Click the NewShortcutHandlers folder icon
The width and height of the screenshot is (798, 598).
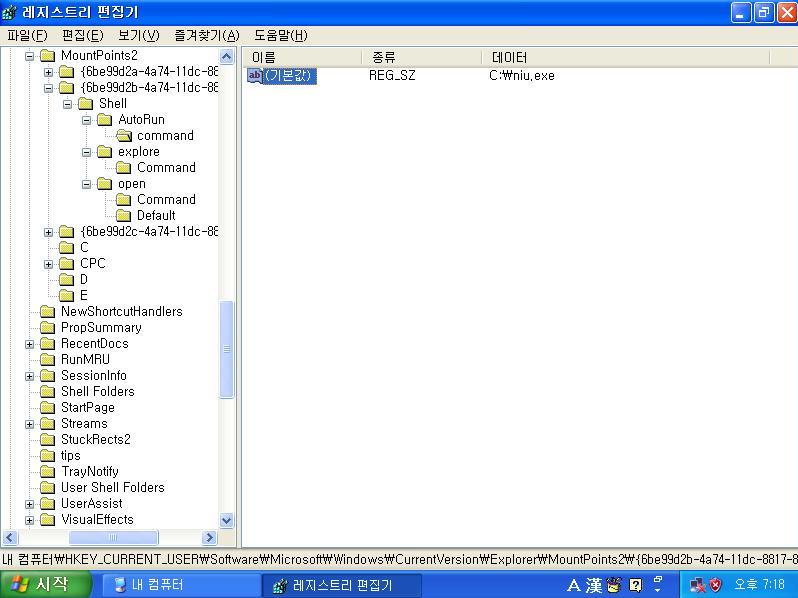click(x=47, y=311)
